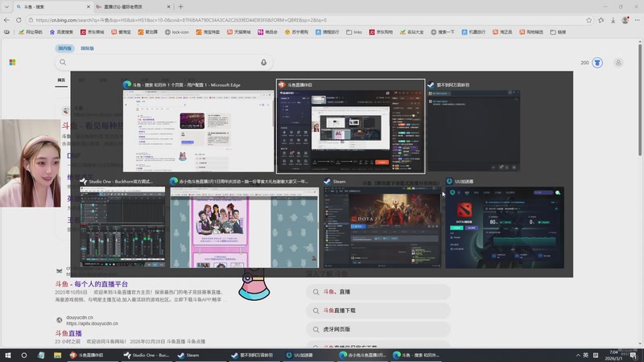This screenshot has height=362, width=644.
Task: Search related suggestion 虎牙网页版
Action: pos(378,329)
